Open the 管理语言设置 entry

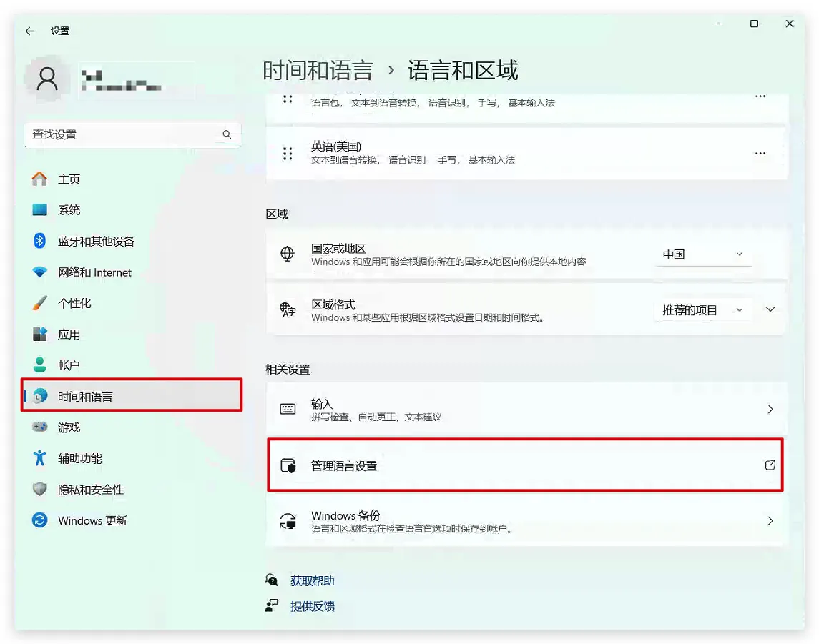point(525,465)
